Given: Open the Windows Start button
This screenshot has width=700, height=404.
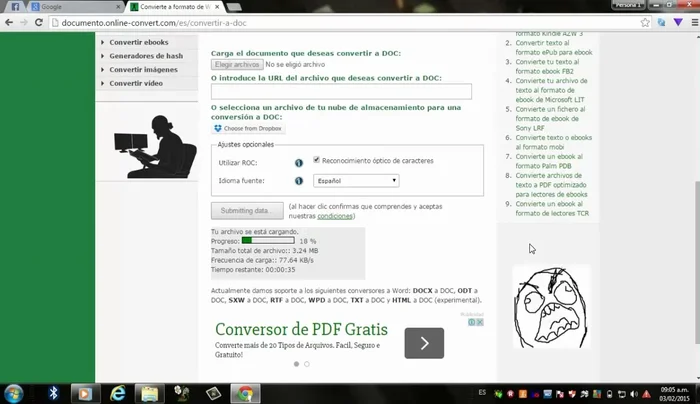Looking at the screenshot, I should (x=13, y=394).
